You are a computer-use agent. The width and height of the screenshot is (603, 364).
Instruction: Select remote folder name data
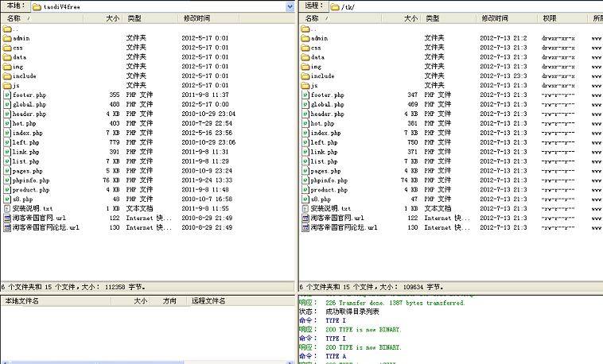click(317, 57)
